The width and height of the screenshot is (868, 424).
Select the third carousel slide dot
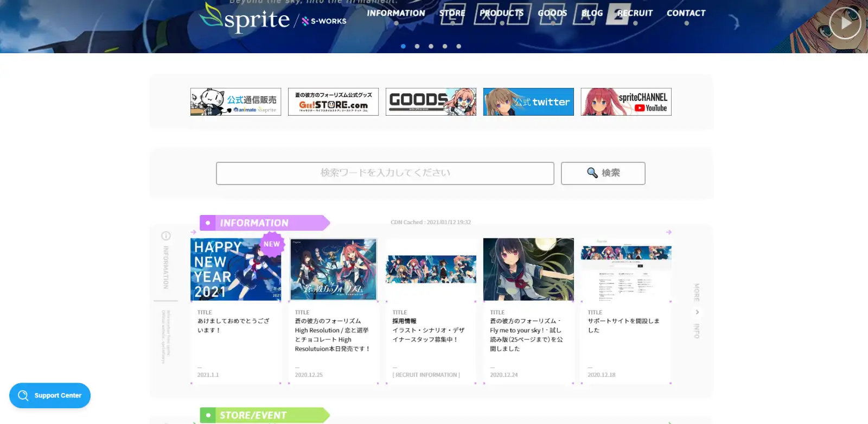(431, 46)
